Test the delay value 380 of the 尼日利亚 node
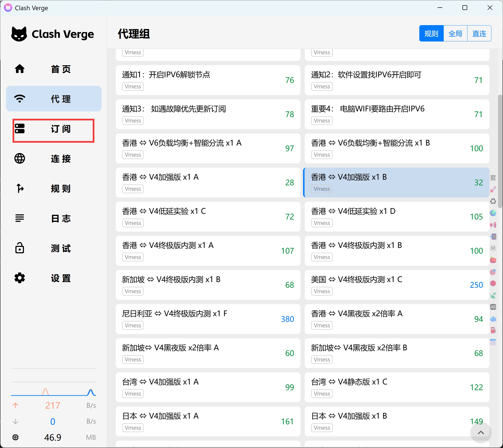Screen dimensions: 503x448 pos(287,319)
